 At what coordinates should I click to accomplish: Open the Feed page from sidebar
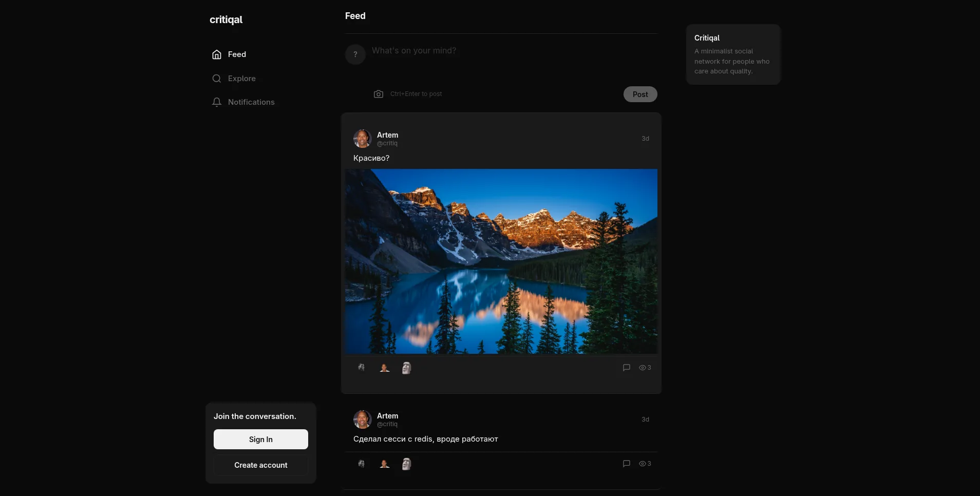(x=229, y=54)
